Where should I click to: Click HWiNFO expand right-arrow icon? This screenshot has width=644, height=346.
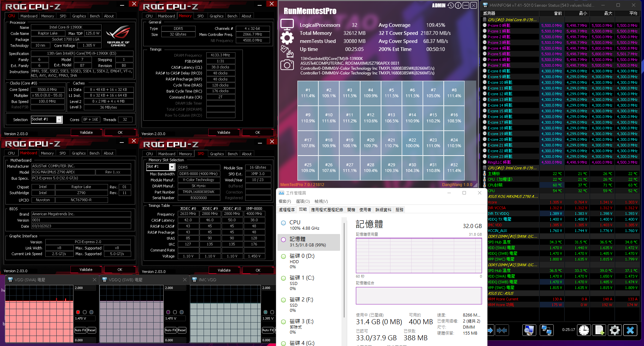coord(490,330)
